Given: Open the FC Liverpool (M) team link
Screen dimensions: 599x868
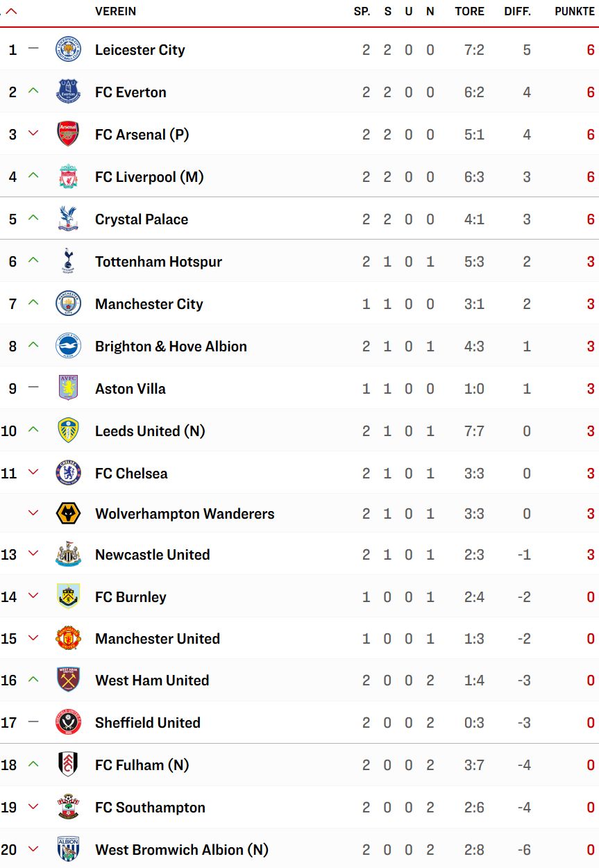Looking at the screenshot, I should click(149, 177).
